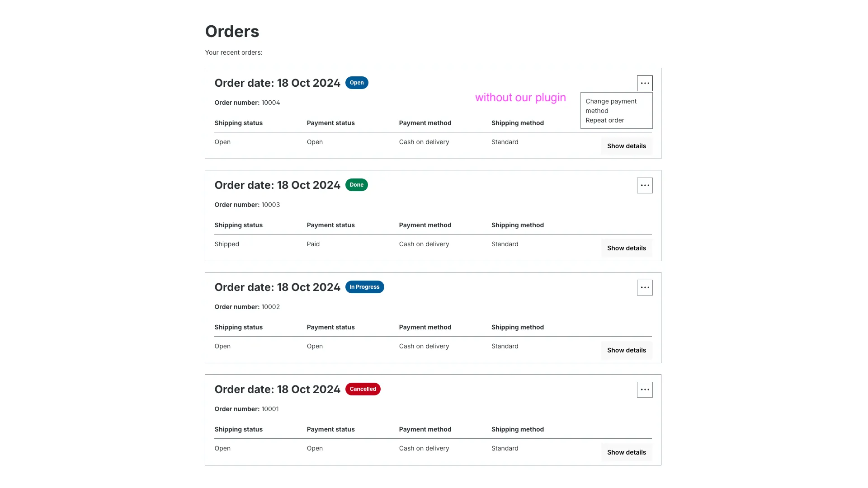Viewport: 868px width, 488px height.
Task: Expand details of cancelled order 10001
Action: tap(626, 452)
